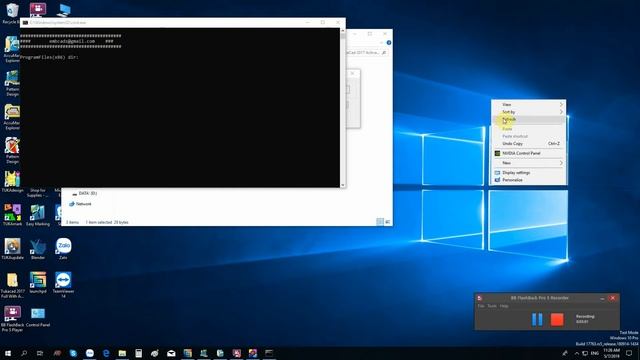Open the Easy Marking desktop shortcut
This screenshot has width=640, height=360.
[38, 215]
